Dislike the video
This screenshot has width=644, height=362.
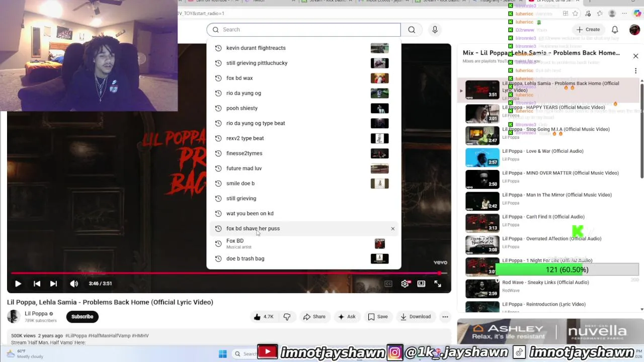[x=287, y=317]
